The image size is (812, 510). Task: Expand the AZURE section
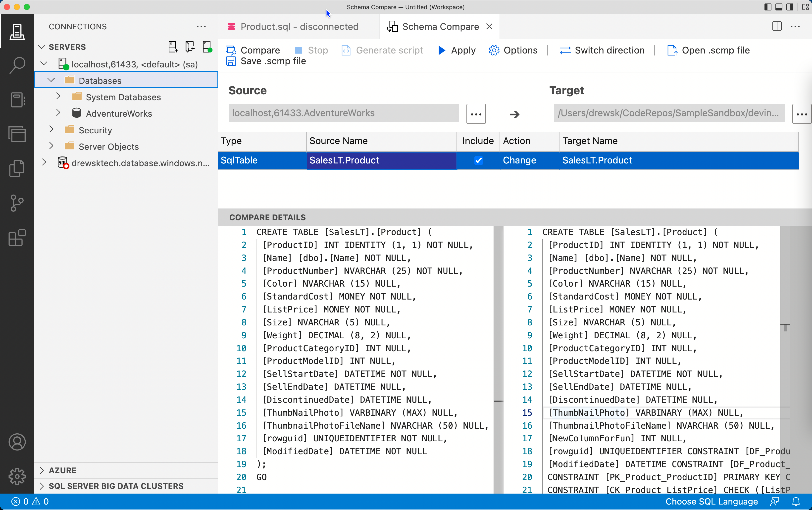pyautogui.click(x=42, y=470)
